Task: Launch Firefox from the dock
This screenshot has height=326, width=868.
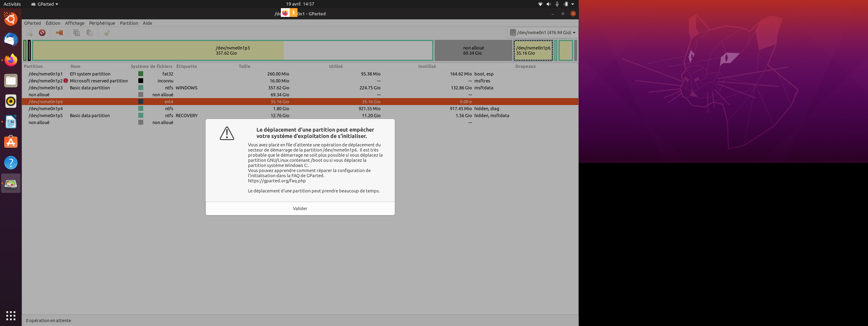Action: tap(11, 60)
